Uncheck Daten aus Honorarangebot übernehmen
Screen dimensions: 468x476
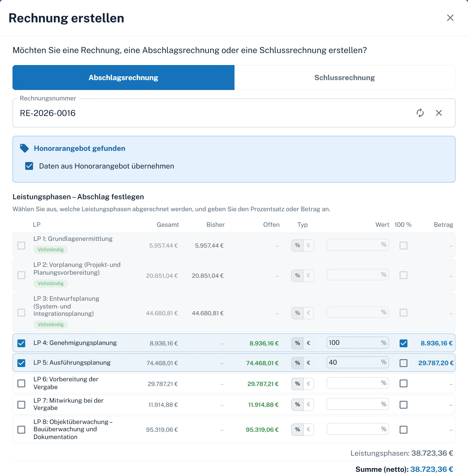(x=29, y=166)
